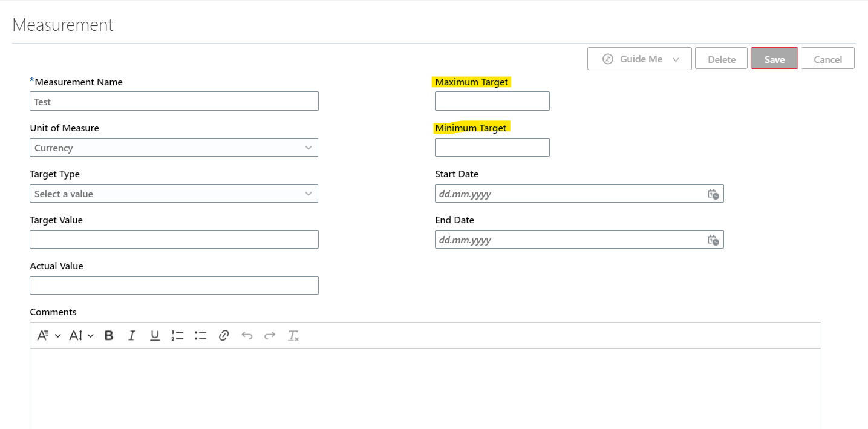Open the Target Type dropdown
868x429 pixels.
309,193
